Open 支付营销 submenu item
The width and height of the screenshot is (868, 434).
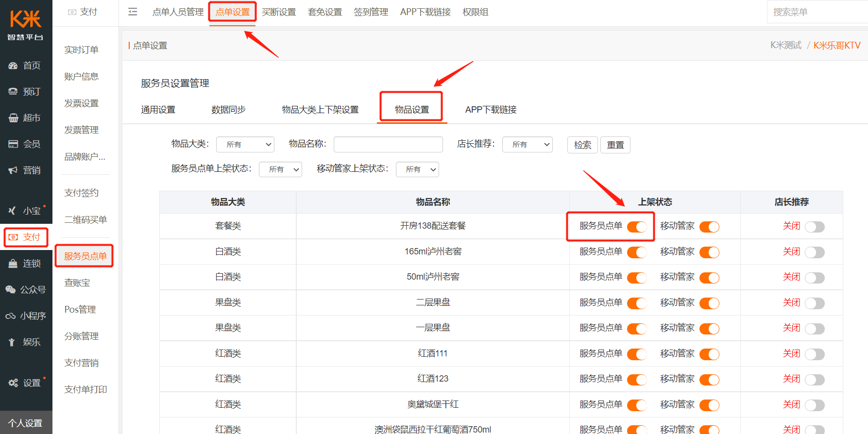tap(82, 363)
